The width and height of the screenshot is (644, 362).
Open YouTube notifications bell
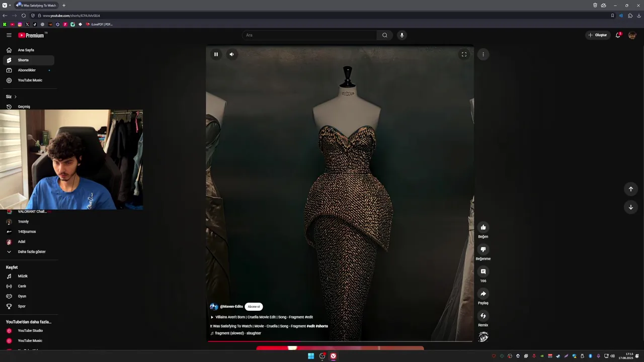[618, 35]
